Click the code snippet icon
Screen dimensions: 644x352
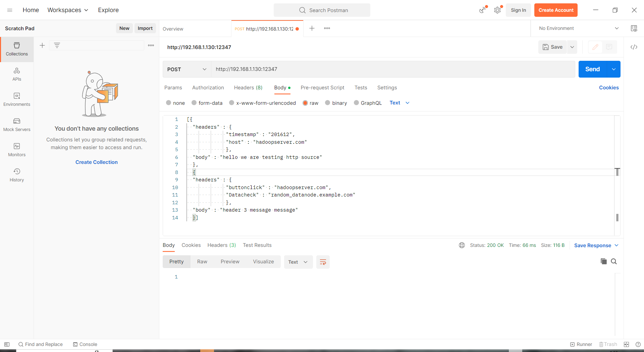coord(634,47)
